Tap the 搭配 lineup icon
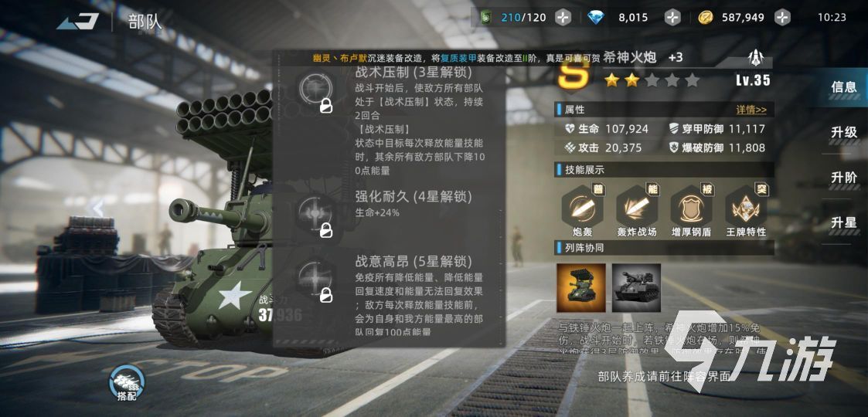This screenshot has width=868, height=417. 127,383
